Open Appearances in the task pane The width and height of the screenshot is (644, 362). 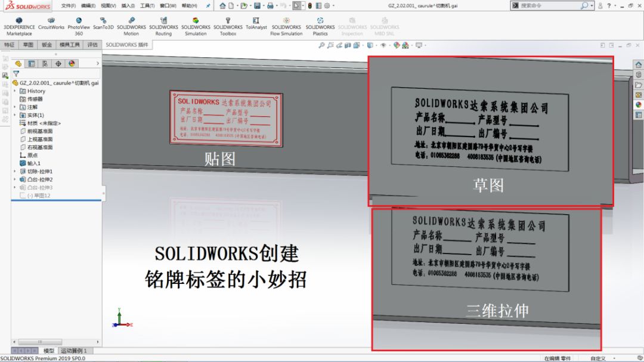pos(638,105)
